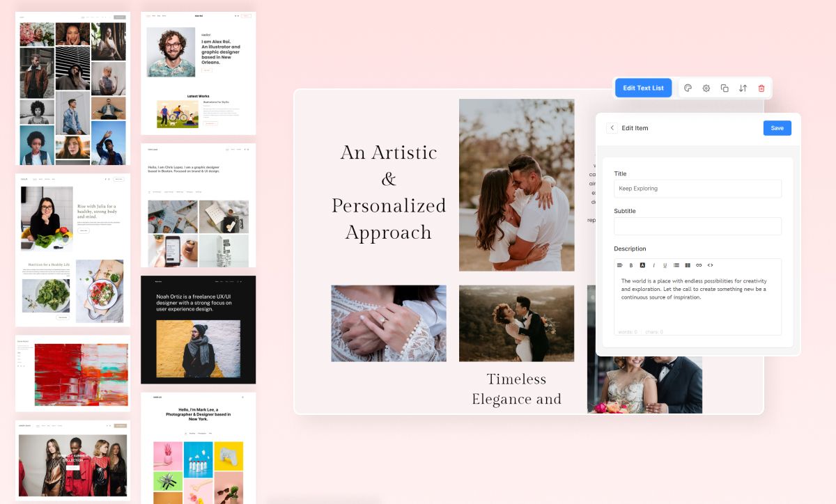836x504 pixels.
Task: Toggle underline formatting in the description
Action: 665,265
